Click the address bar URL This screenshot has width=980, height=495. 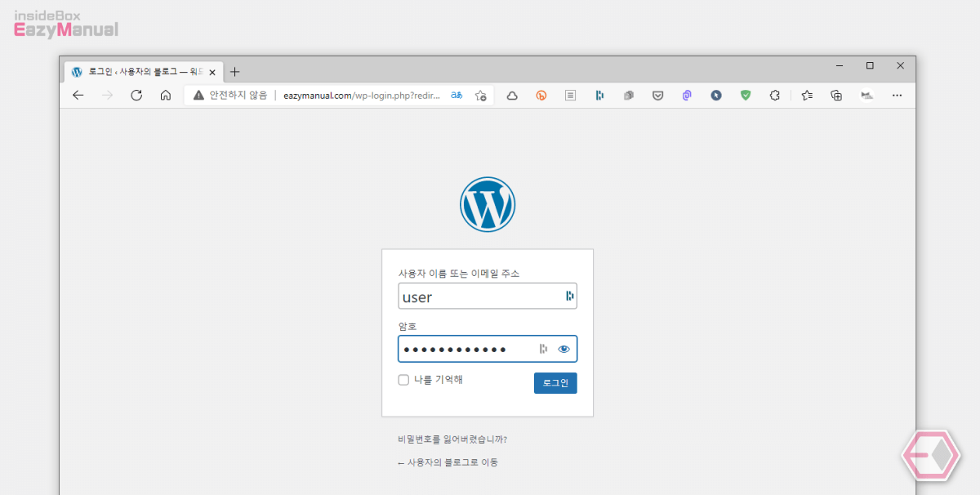tap(362, 96)
